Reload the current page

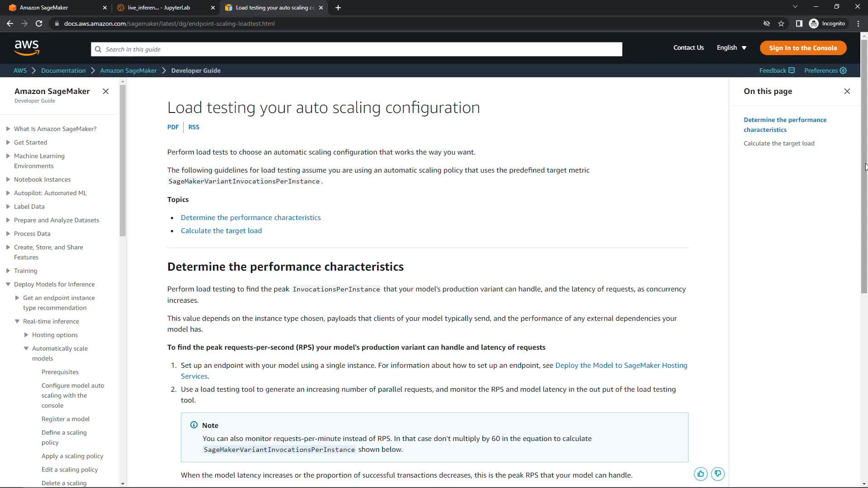pyautogui.click(x=39, y=23)
